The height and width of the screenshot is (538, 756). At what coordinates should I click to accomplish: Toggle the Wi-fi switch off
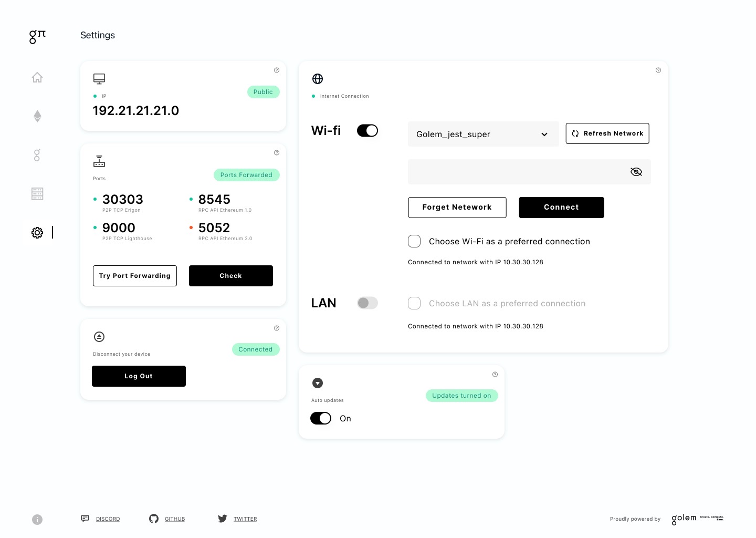coord(367,131)
